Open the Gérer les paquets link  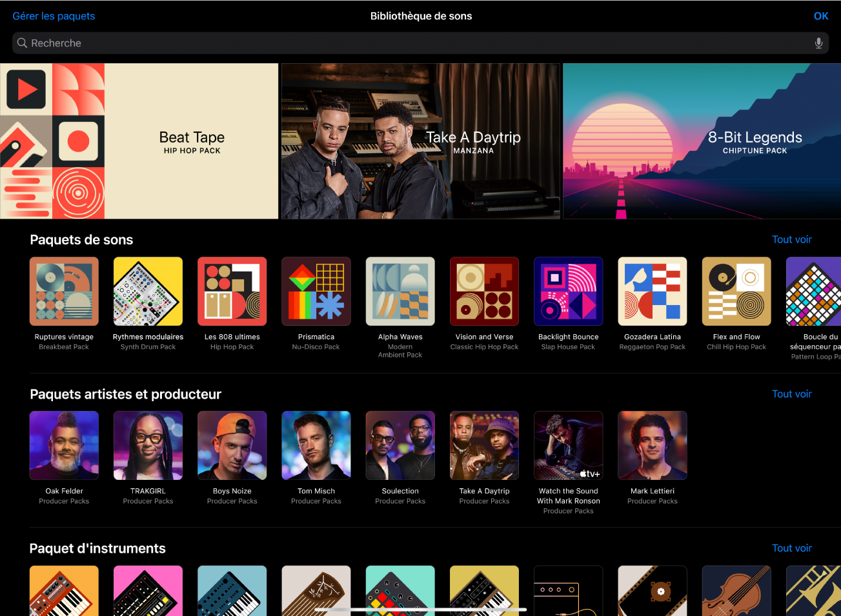coord(54,16)
